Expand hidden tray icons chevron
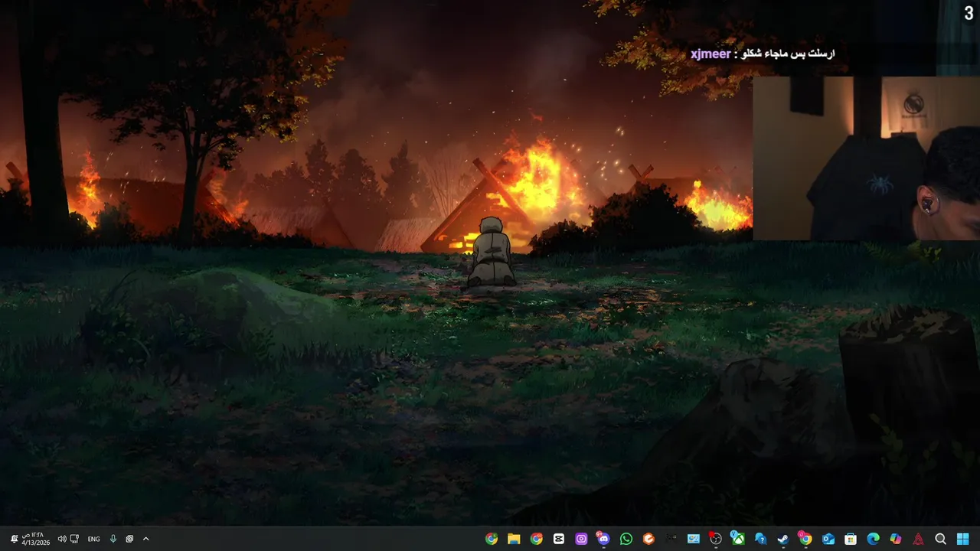Viewport: 980px width, 551px height. [x=145, y=539]
